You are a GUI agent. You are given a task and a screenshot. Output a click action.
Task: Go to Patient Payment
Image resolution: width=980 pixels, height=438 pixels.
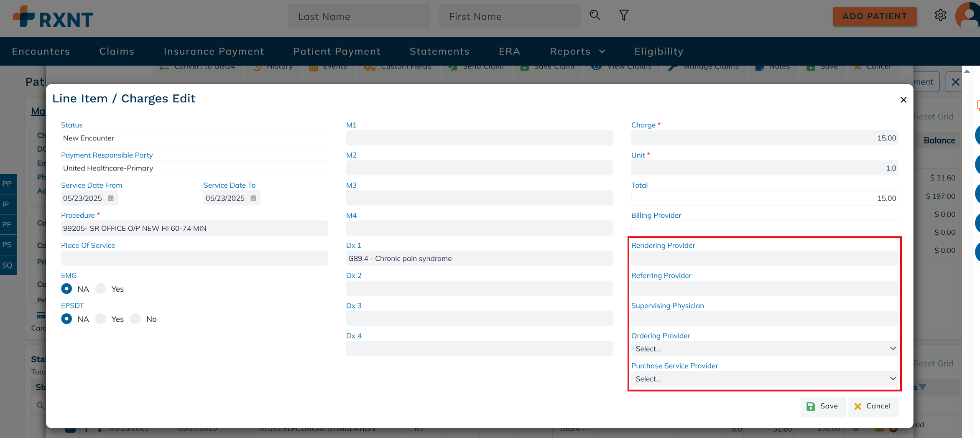tap(337, 51)
